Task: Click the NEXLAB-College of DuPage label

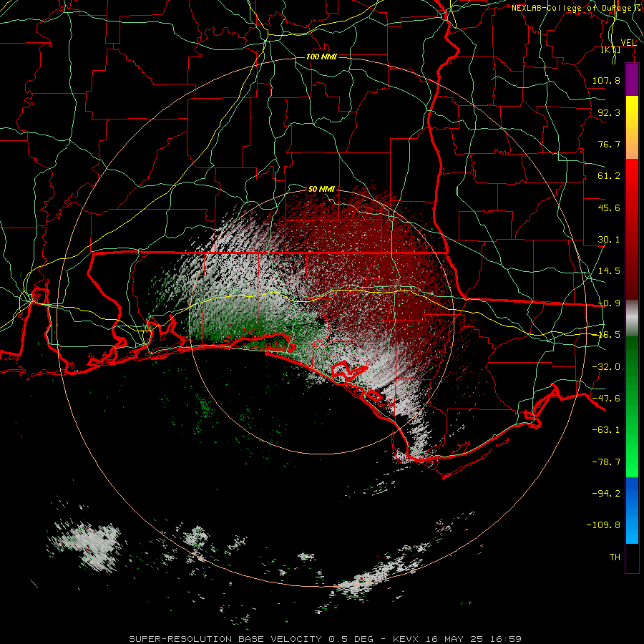Action: coord(575,8)
